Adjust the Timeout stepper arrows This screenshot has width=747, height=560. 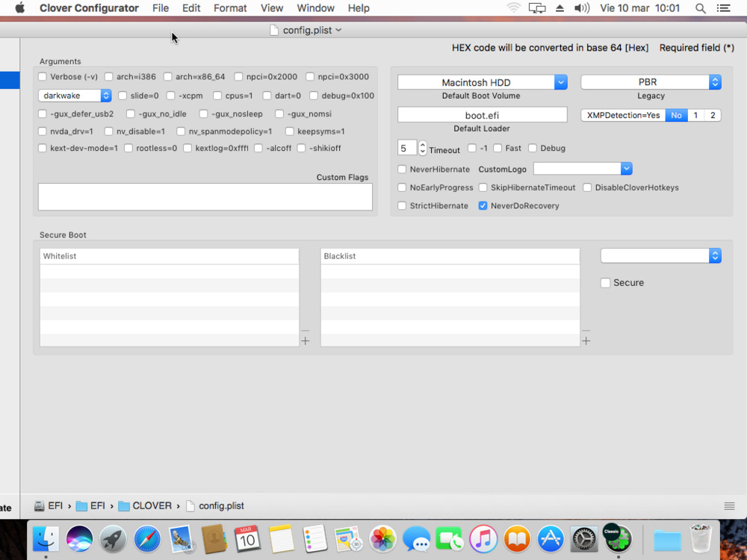pos(423,148)
